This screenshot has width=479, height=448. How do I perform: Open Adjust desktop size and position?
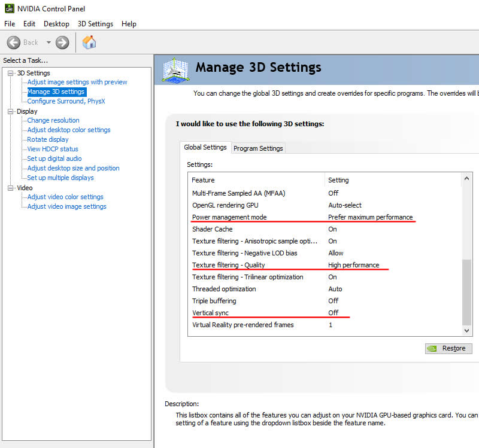tap(73, 168)
